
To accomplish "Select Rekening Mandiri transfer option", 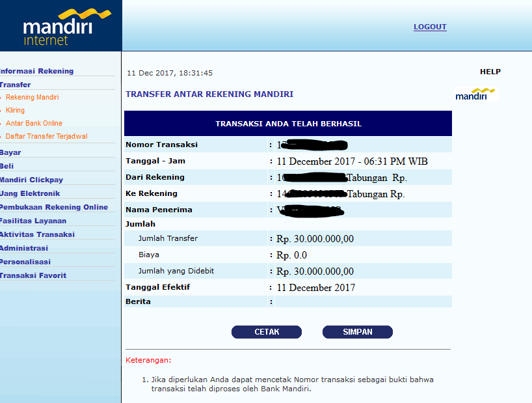I will (x=33, y=98).
